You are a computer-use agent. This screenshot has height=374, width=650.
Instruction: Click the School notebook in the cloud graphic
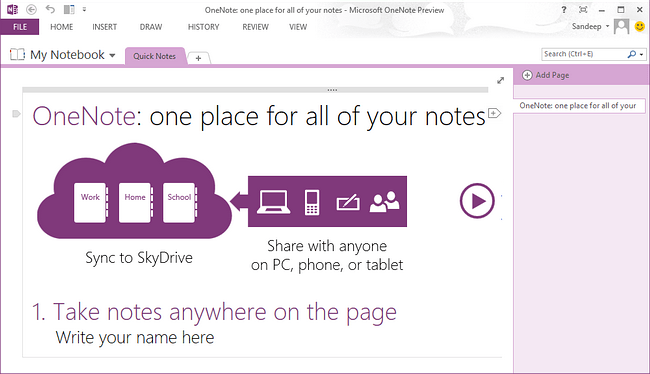180,203
